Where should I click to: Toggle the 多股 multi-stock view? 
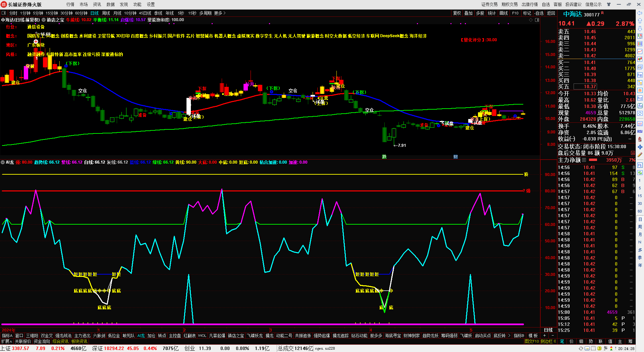(x=480, y=13)
